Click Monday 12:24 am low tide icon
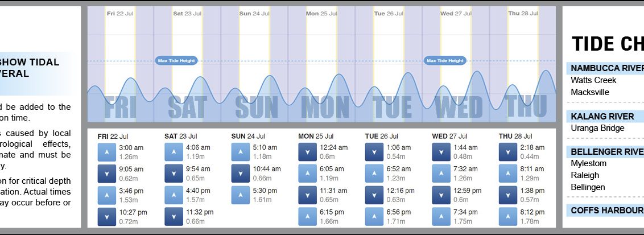644x235 pixels. 307,152
